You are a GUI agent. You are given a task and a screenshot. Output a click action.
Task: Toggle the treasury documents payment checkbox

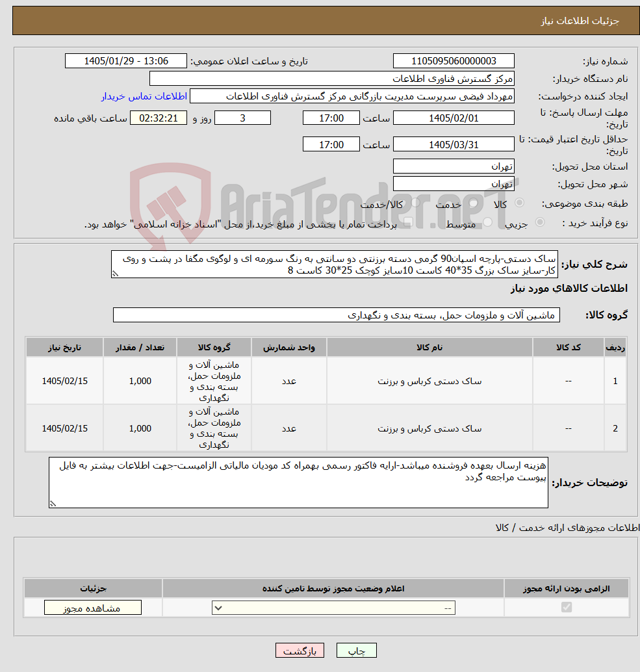[408, 222]
